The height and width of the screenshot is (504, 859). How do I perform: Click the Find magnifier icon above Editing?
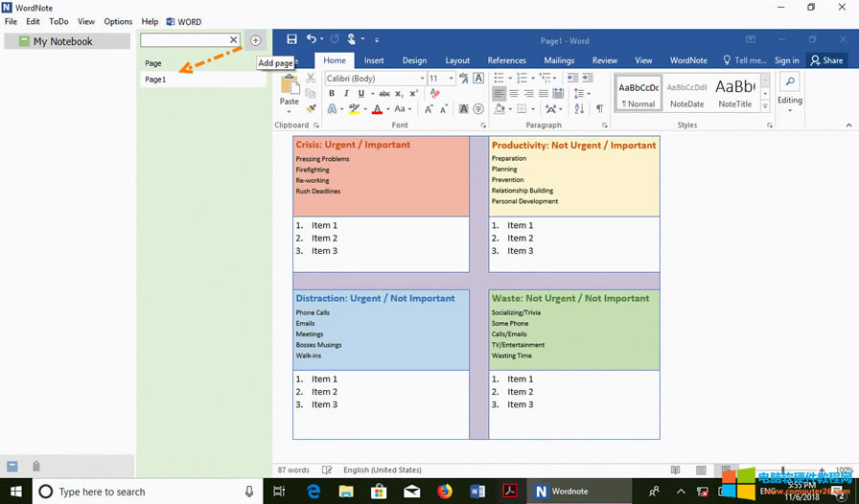tap(790, 82)
